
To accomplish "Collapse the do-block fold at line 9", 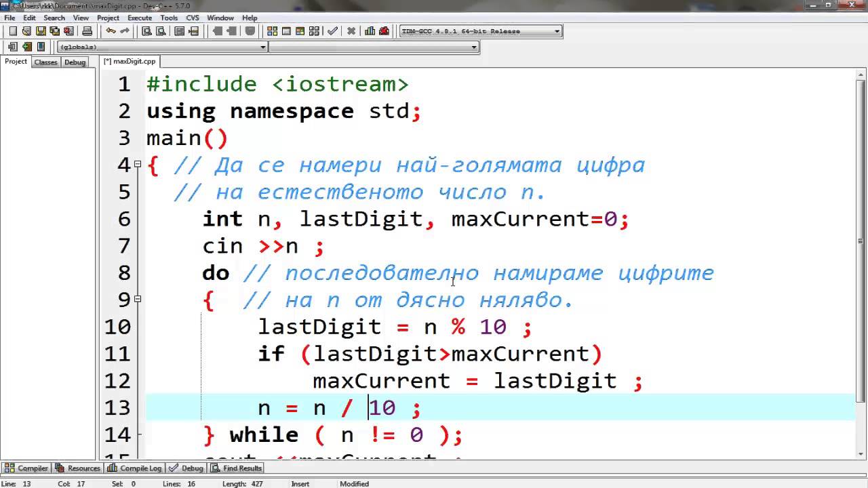I will (x=138, y=299).
